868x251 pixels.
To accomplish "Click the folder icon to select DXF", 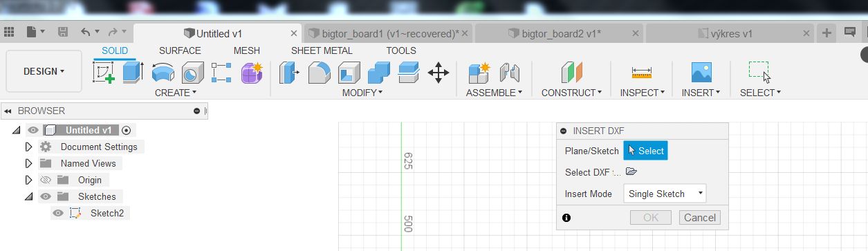I will coord(631,172).
